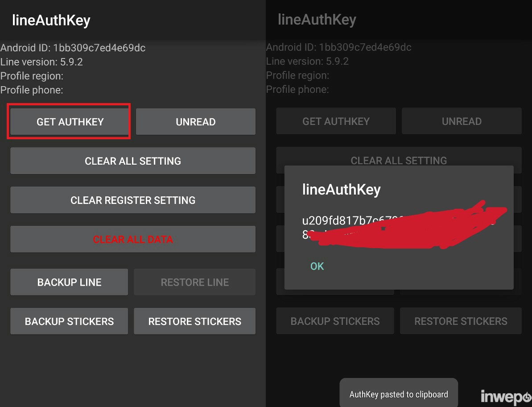Screen dimensions: 532x407
Task: Click lineAuthKey app title in right screen
Action: [317, 20]
